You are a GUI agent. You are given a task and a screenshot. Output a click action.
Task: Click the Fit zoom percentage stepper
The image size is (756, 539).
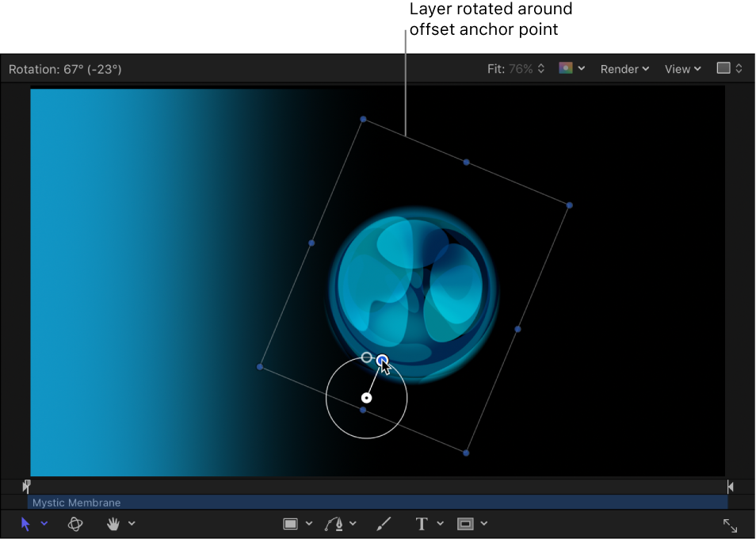(x=541, y=68)
